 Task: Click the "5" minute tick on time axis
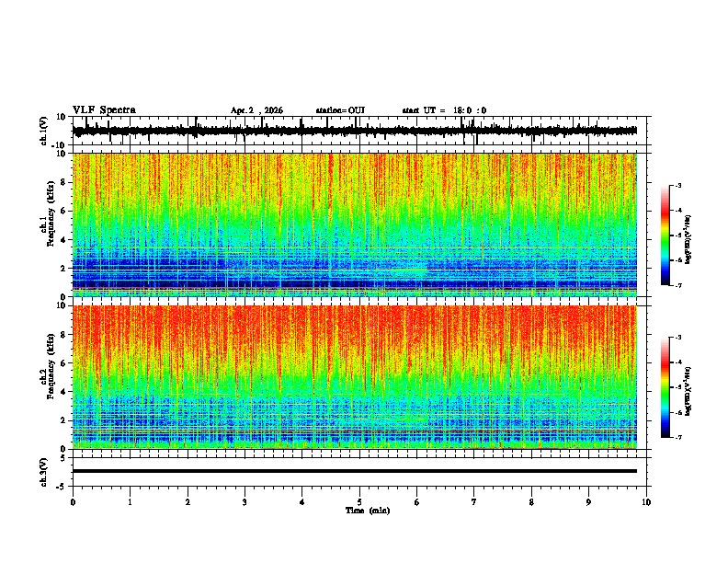click(359, 502)
